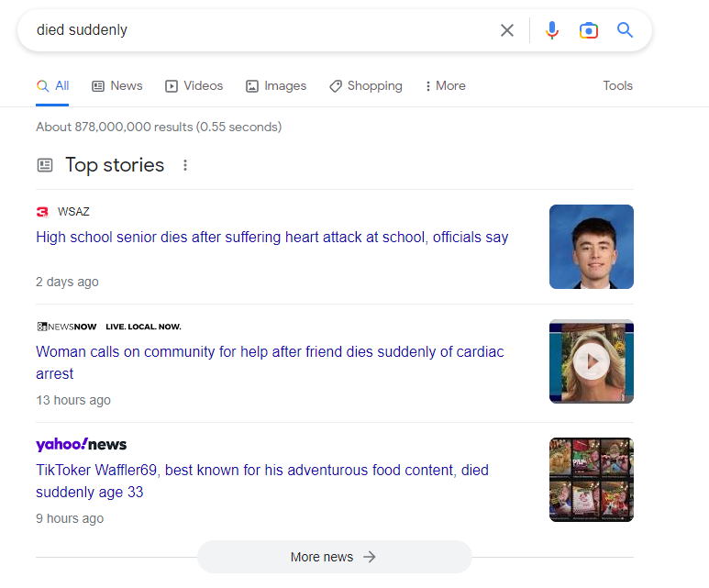Select the Shopping tab
Screen dimensions: 709x588
pos(365,86)
